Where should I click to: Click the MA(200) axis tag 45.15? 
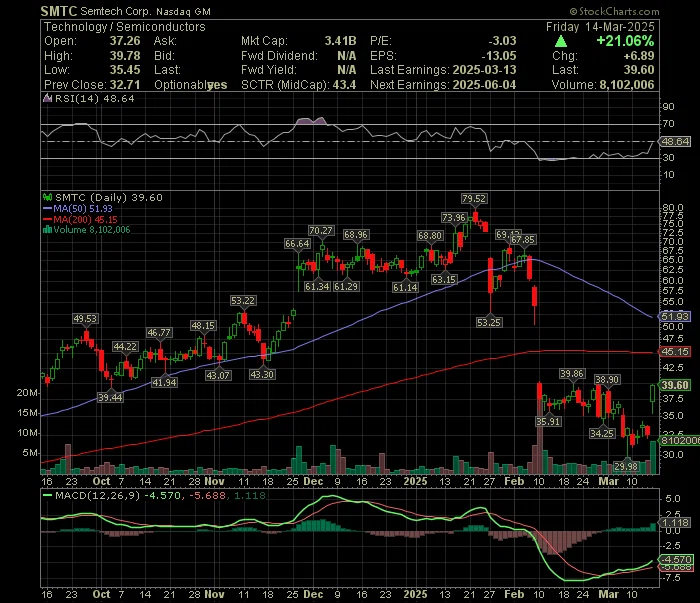click(675, 351)
